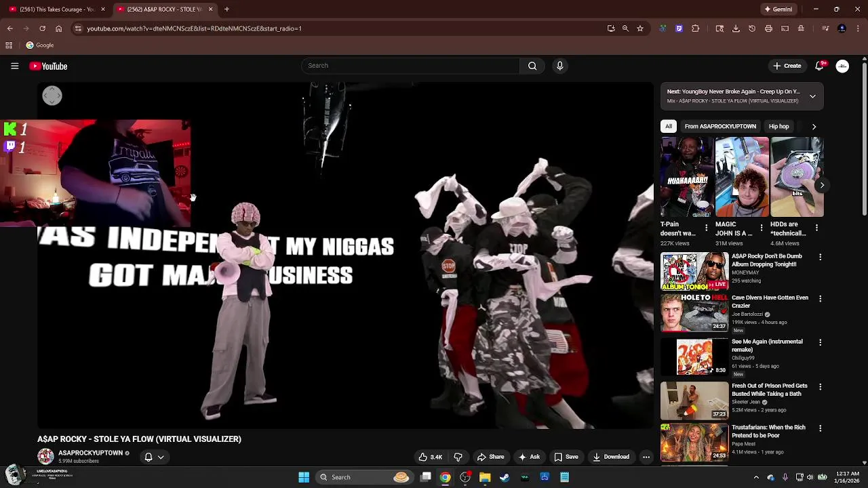868x488 pixels.
Task: Like the video with the 3.4K thumbs up
Action: pos(431,457)
